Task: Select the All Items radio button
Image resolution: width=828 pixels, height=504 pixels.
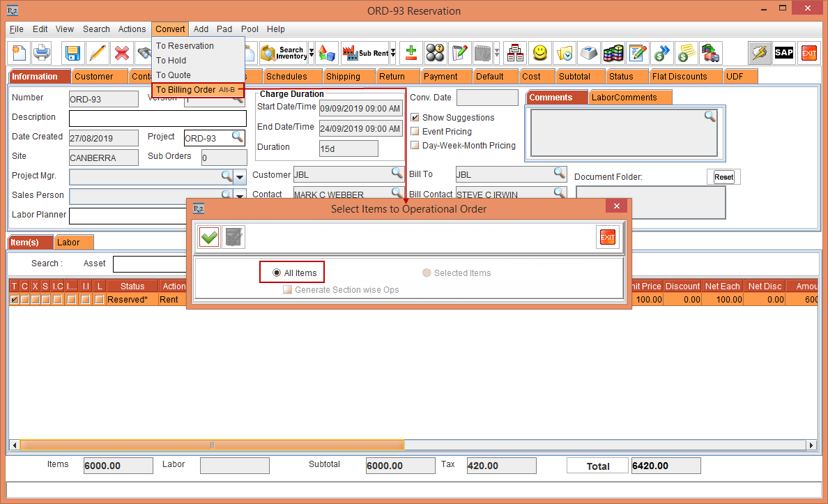Action: click(x=277, y=273)
